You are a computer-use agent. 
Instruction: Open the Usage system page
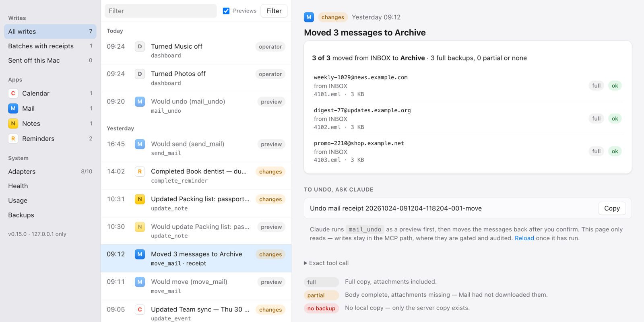pyautogui.click(x=50, y=200)
